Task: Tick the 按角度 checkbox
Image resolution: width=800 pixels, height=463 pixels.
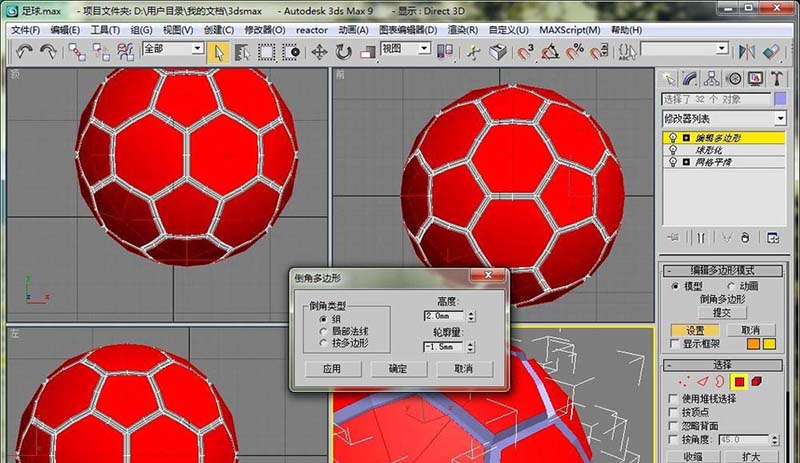Action: [673, 440]
